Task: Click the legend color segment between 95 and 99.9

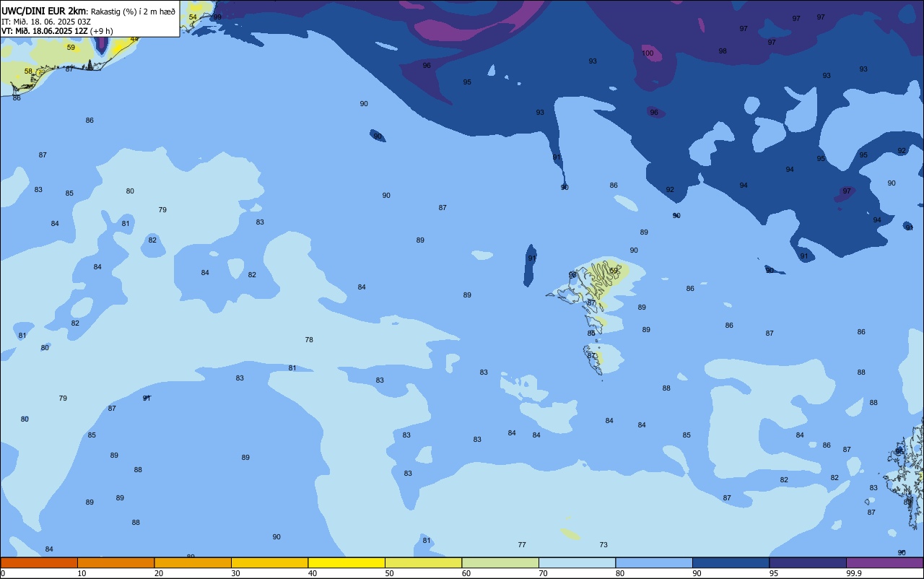Action: point(808,562)
